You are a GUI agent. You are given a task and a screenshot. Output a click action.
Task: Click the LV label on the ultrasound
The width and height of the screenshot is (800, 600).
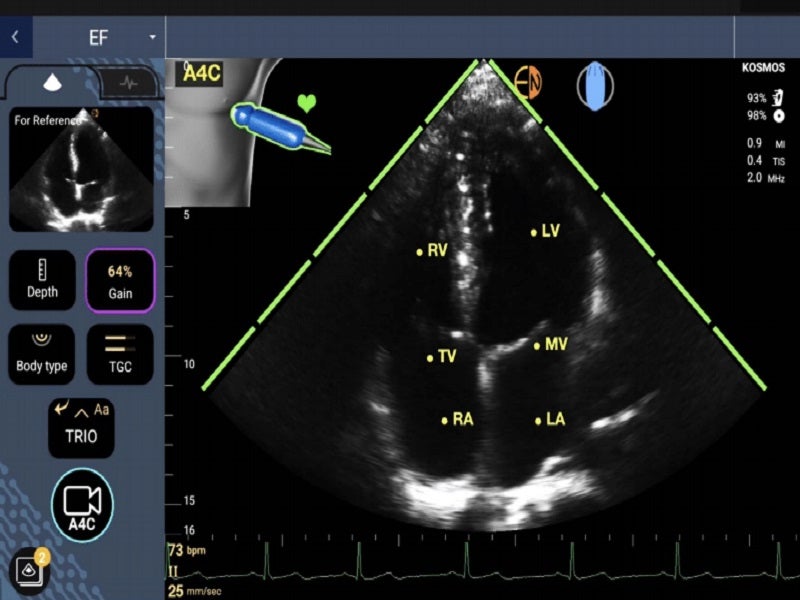(549, 232)
